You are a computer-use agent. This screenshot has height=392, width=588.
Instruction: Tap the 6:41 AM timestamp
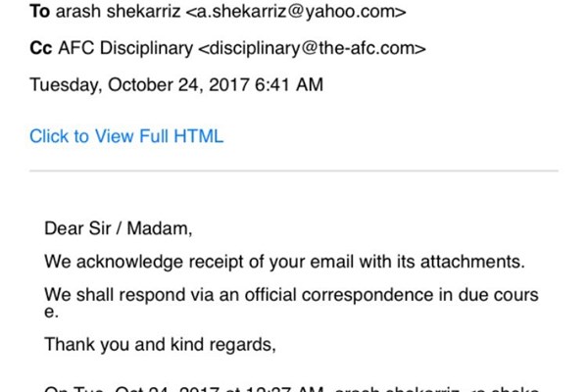point(289,84)
